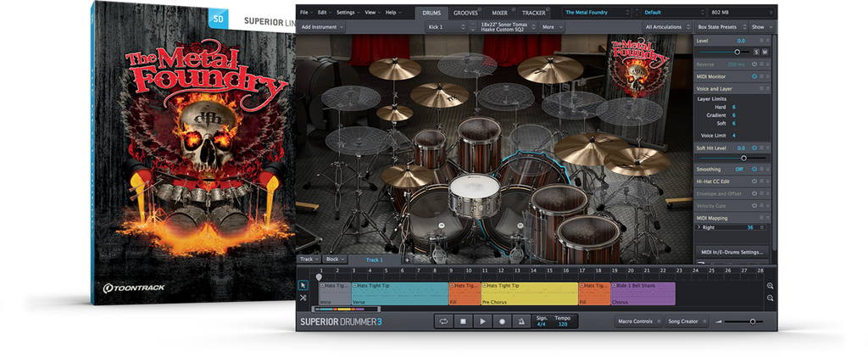Image resolution: width=868 pixels, height=357 pixels.
Task: Open the Show dropdown
Action: 761,26
